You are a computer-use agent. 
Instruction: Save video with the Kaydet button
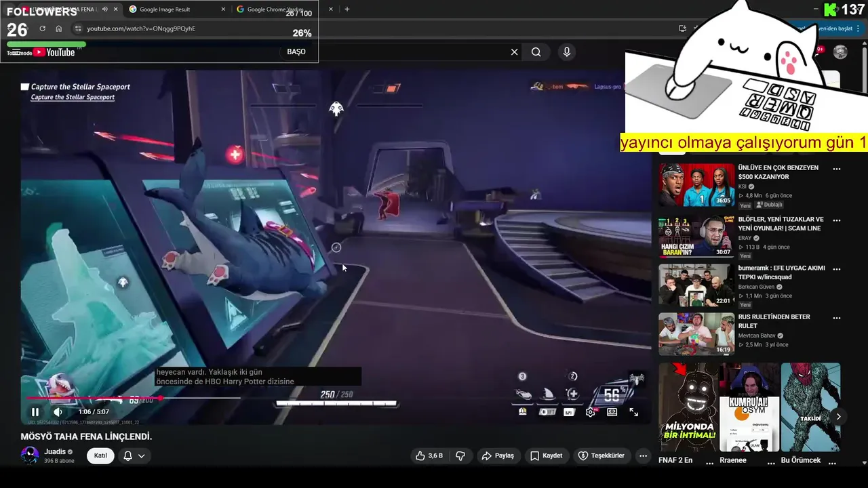[x=547, y=455]
